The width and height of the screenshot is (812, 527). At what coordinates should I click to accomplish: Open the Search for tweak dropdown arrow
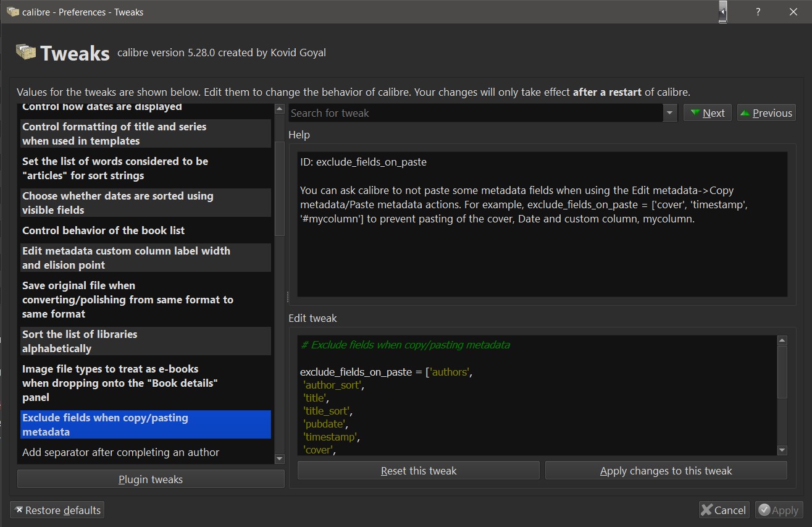(669, 113)
